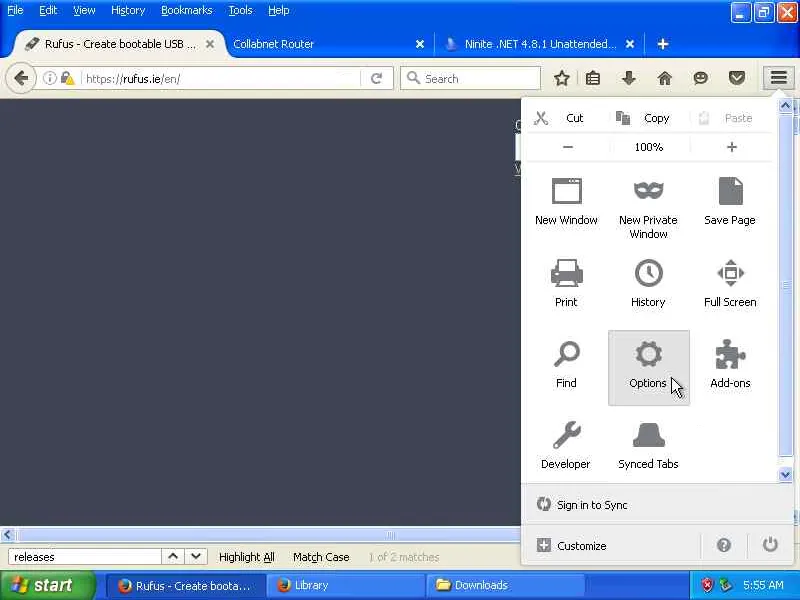Click the Copy button in menu panel
This screenshot has height=600, width=800.
642,118
